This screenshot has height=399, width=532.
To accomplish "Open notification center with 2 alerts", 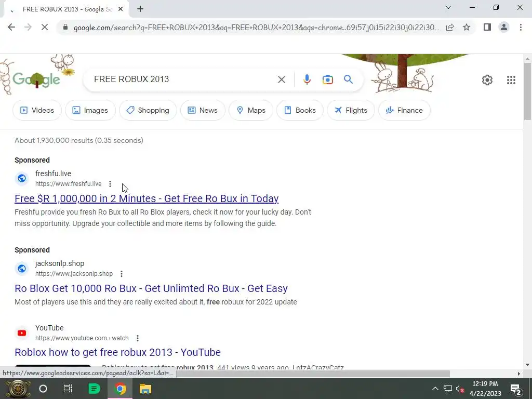I will pos(516,389).
